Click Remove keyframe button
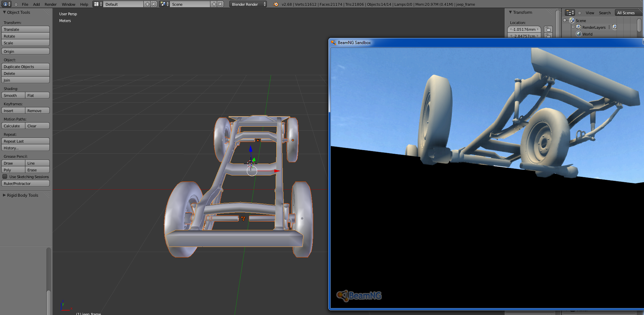 tap(38, 110)
